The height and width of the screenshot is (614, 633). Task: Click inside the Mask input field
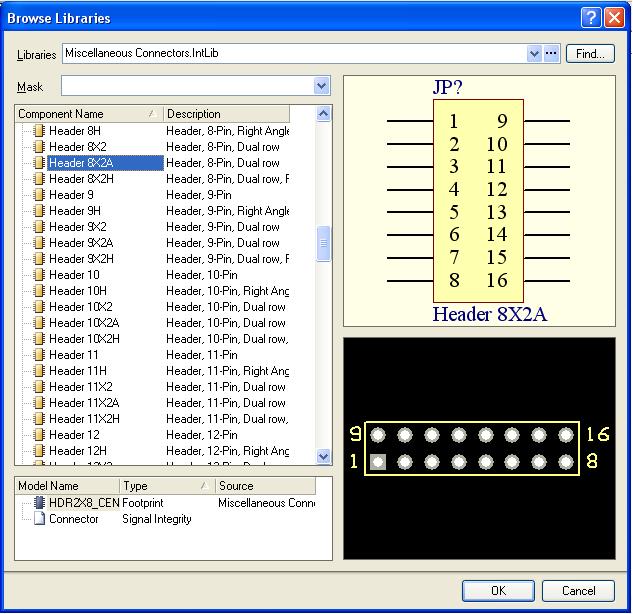pyautogui.click(x=187, y=86)
